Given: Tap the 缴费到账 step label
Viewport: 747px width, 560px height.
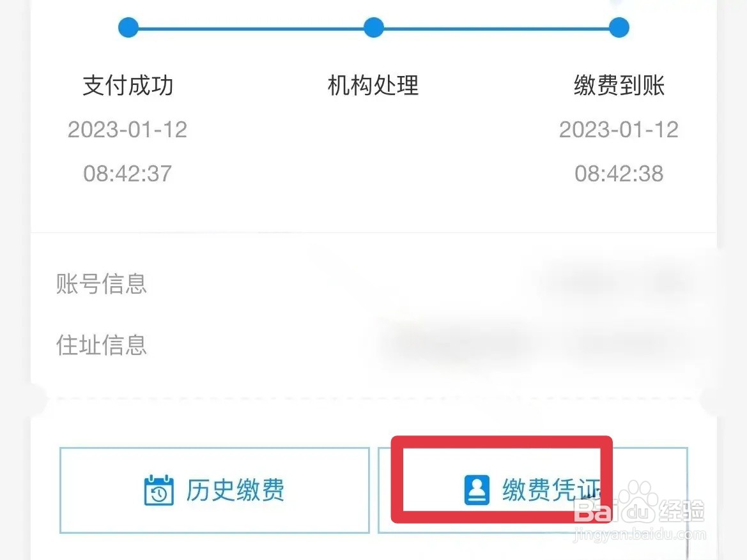Looking at the screenshot, I should click(x=619, y=85).
